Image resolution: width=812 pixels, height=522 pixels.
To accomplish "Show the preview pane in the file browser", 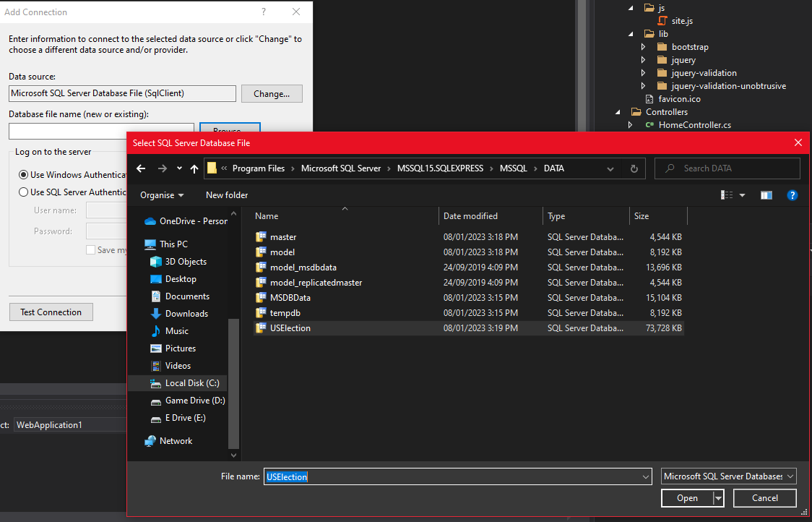I will coord(766,194).
